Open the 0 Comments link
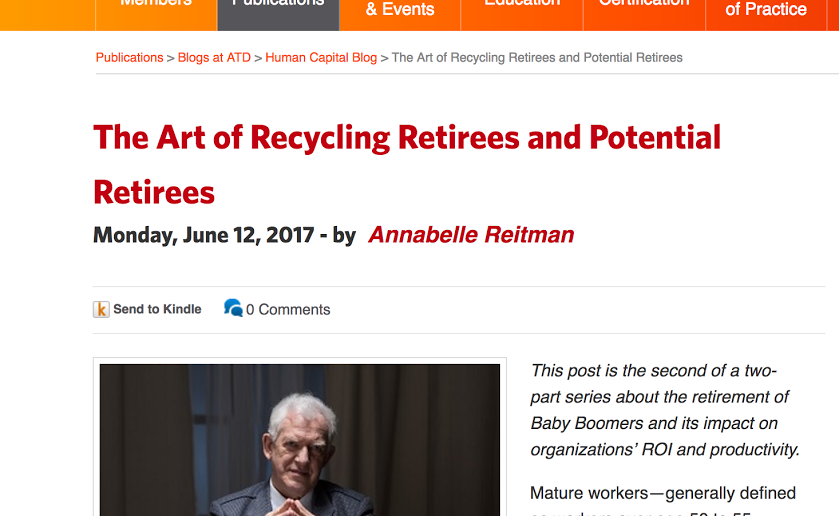Screen dimensions: 839x516 coord(288,310)
